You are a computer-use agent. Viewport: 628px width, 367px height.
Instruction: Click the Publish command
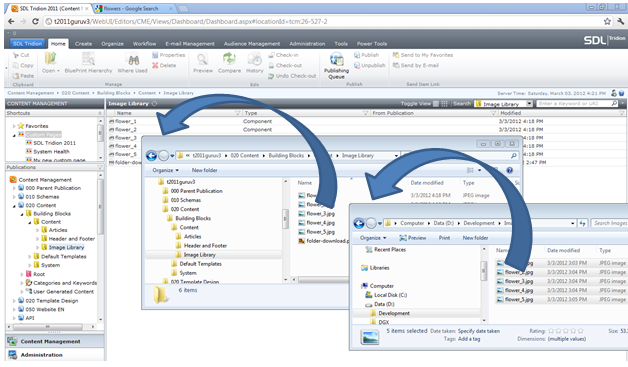point(366,55)
